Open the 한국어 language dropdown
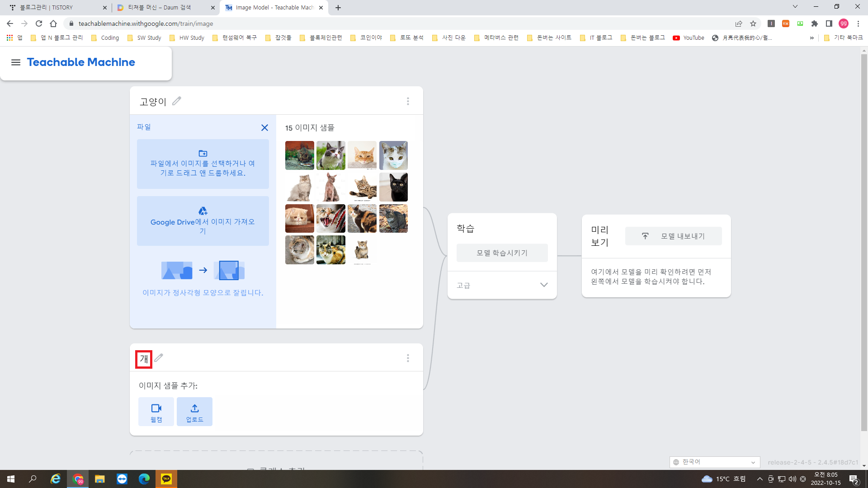Viewport: 868px width, 488px height. click(x=714, y=462)
